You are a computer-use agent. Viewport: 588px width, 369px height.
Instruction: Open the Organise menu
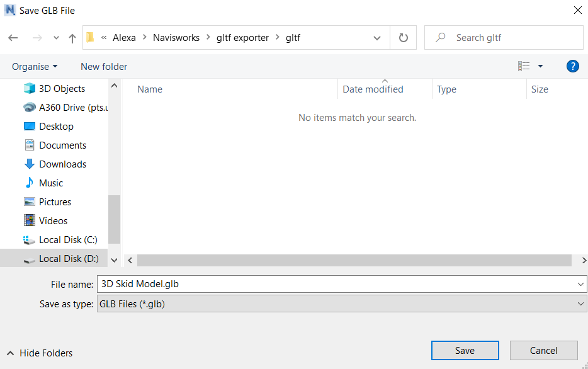pyautogui.click(x=35, y=67)
